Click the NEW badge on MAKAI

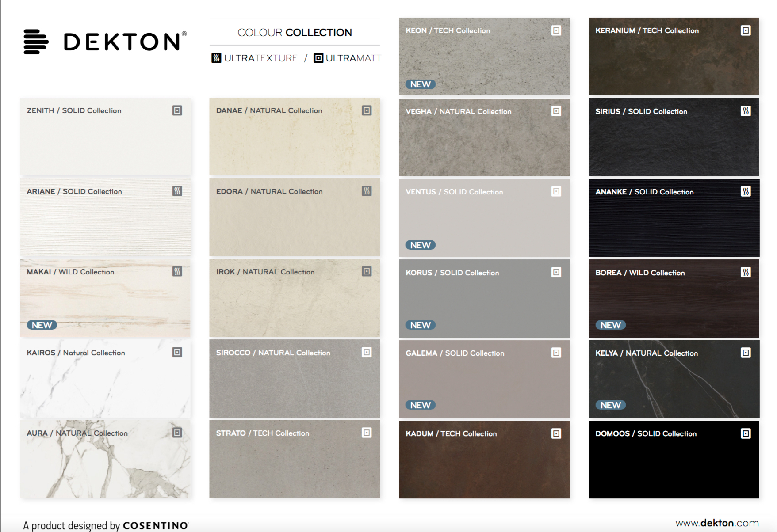(42, 325)
